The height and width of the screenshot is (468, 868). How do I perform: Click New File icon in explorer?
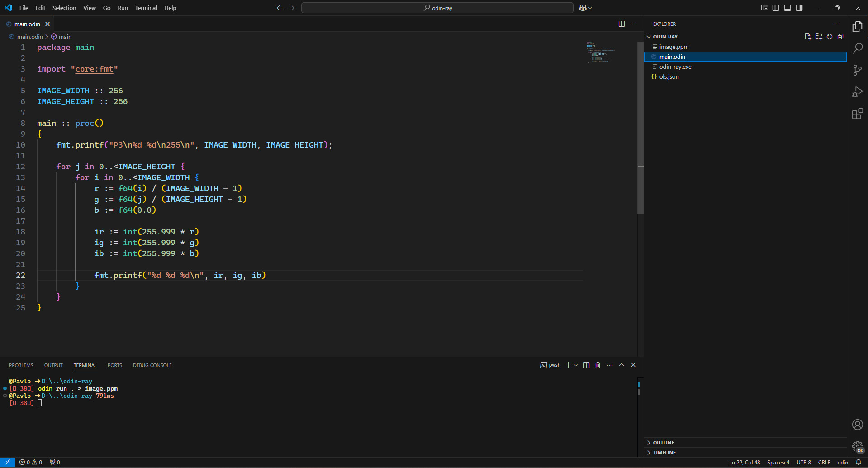(808, 37)
